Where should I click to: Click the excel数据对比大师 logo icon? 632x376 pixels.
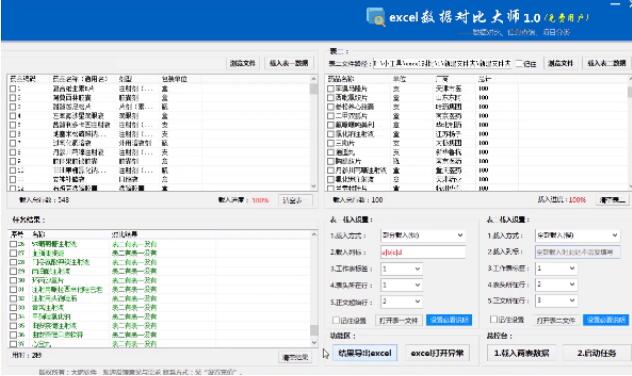tap(375, 17)
